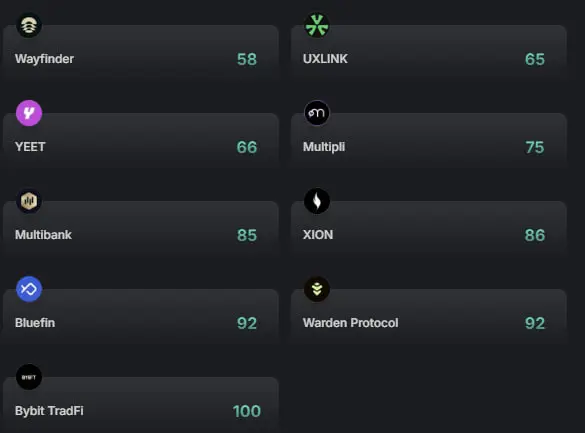Click the XION score 86
Screen dimensions: 585x433
535,235
